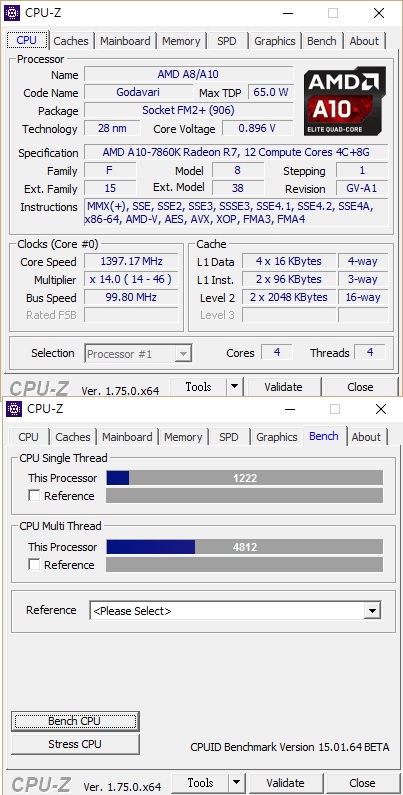Image resolution: width=403 pixels, height=795 pixels.
Task: Click the Ext. Model value 38
Action: [238, 188]
